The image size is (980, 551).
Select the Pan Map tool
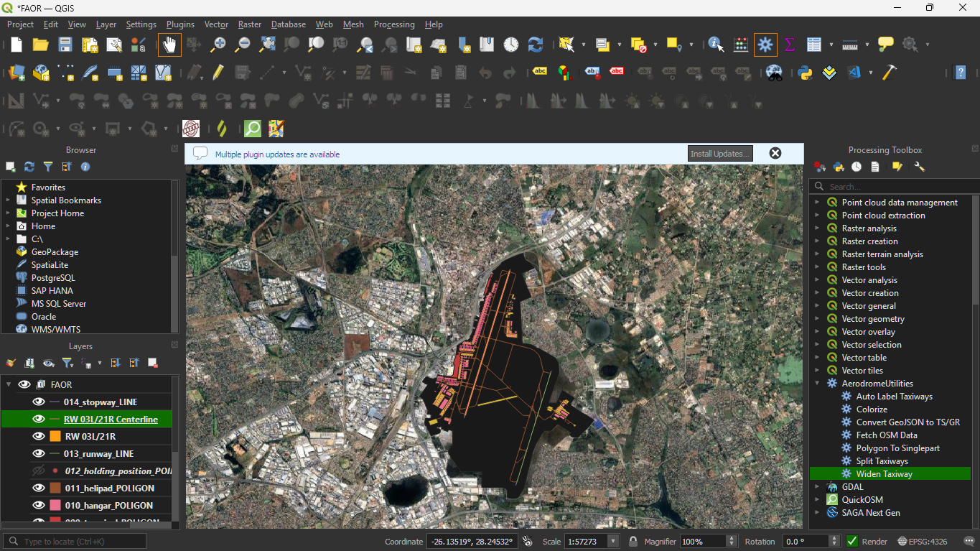[169, 45]
